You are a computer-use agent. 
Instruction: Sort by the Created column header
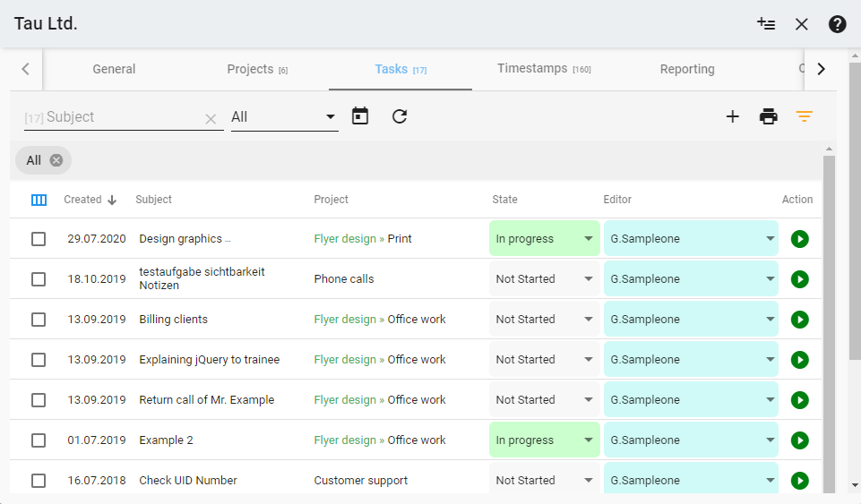coord(83,200)
